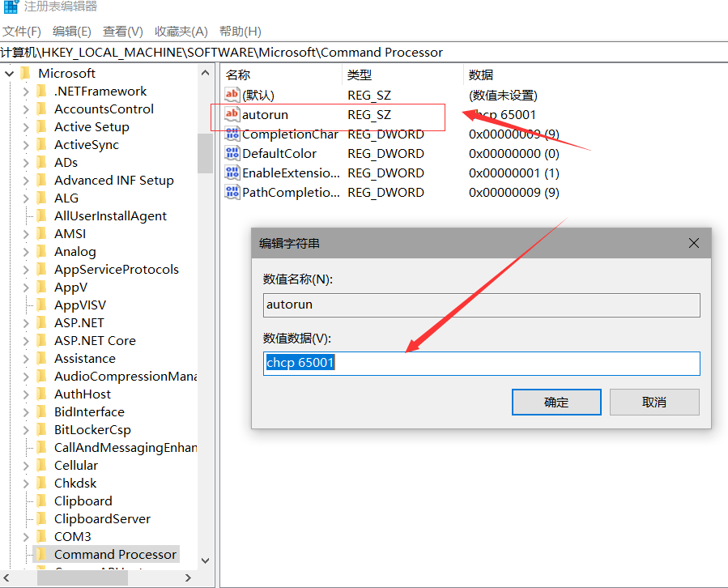Click the 名称 column header
Image resolution: width=728 pixels, height=588 pixels.
[x=281, y=75]
